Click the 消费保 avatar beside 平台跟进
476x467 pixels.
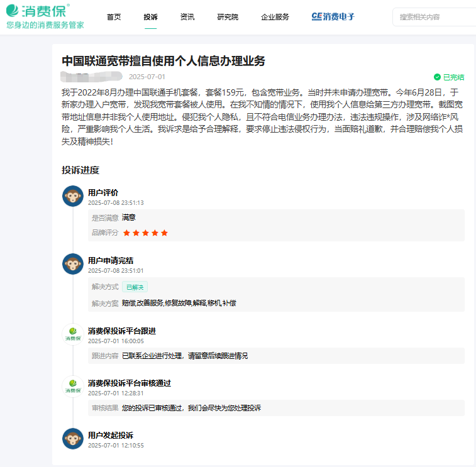(73, 334)
